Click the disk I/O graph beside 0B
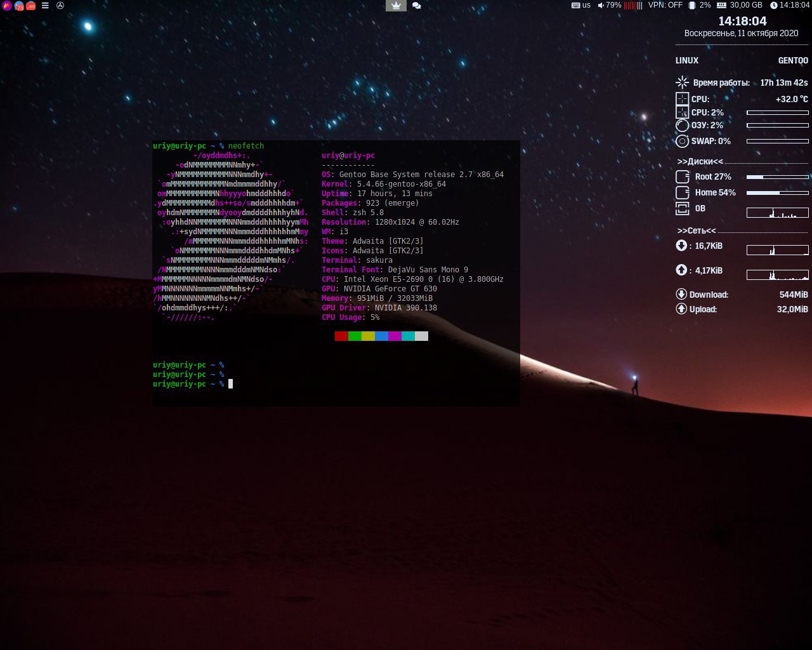Viewport: 812px width, 650px height. 778,213
